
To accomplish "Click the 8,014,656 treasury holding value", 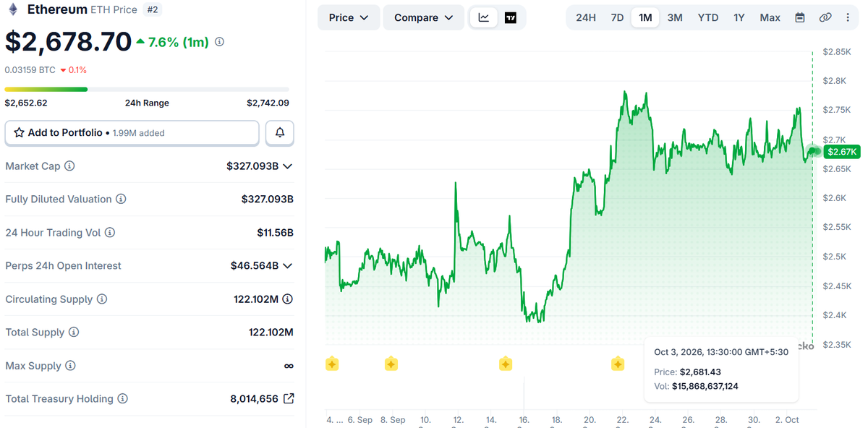I will pos(254,399).
